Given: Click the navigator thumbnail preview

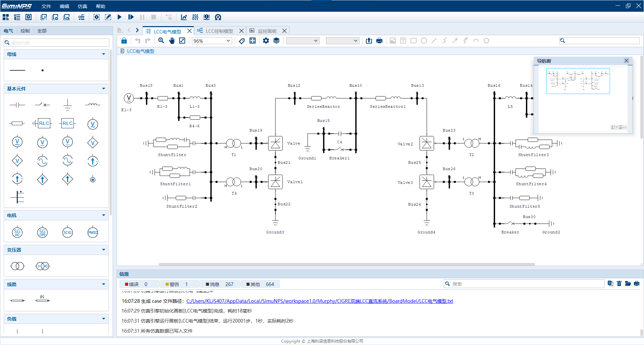Looking at the screenshot, I should [x=578, y=81].
